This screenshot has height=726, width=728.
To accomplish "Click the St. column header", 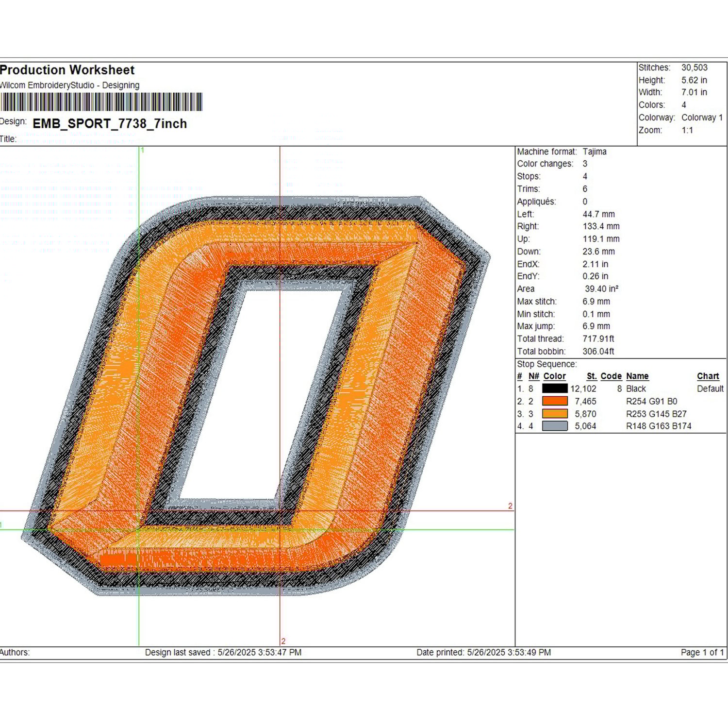I will tap(592, 376).
